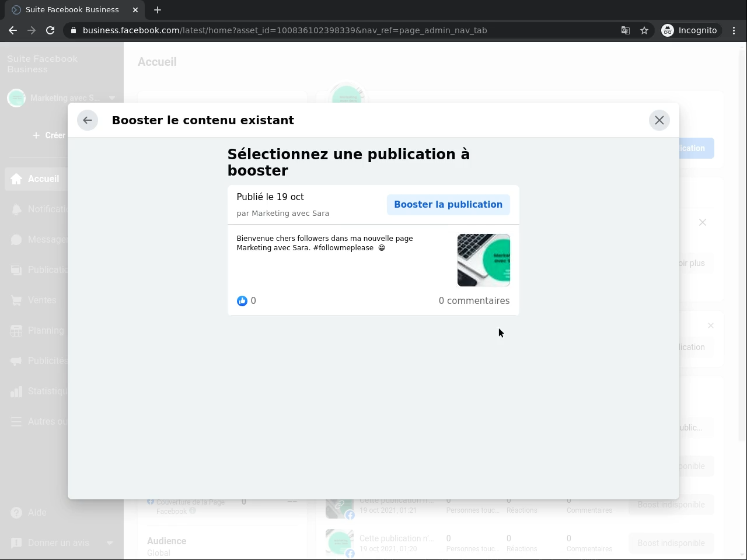
Task: Click the calendar grid Planning icon
Action: point(16,331)
